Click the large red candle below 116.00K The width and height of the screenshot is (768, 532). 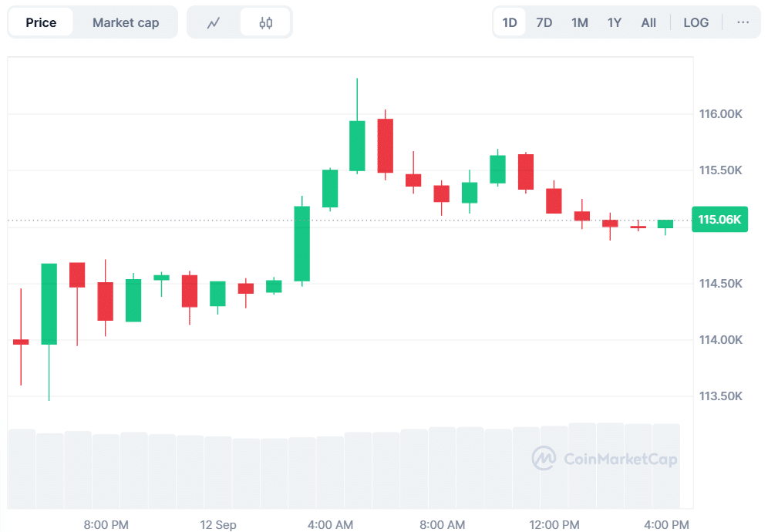pos(385,146)
